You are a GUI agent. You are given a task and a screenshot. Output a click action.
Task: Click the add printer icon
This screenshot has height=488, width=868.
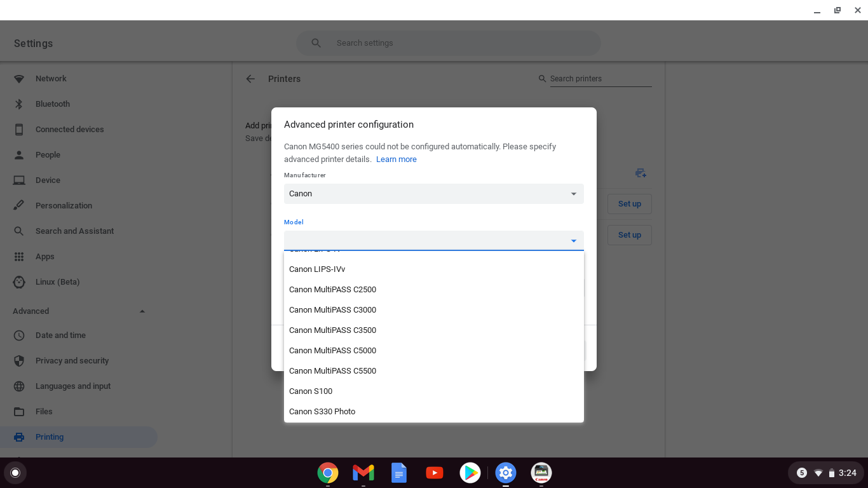[x=641, y=173]
